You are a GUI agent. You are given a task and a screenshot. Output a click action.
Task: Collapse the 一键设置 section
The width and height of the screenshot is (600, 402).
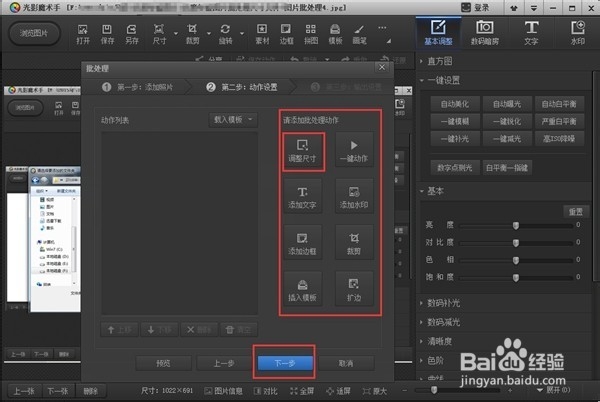click(x=443, y=80)
